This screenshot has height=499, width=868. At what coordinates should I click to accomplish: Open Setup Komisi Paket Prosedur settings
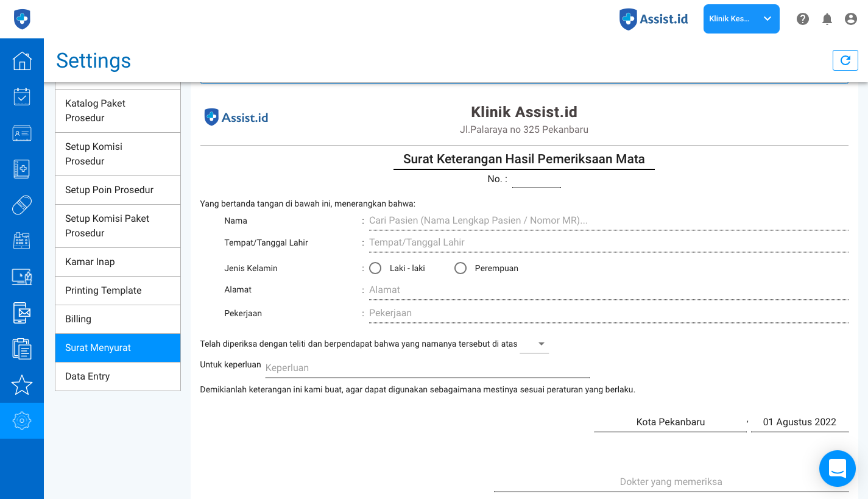pyautogui.click(x=118, y=226)
